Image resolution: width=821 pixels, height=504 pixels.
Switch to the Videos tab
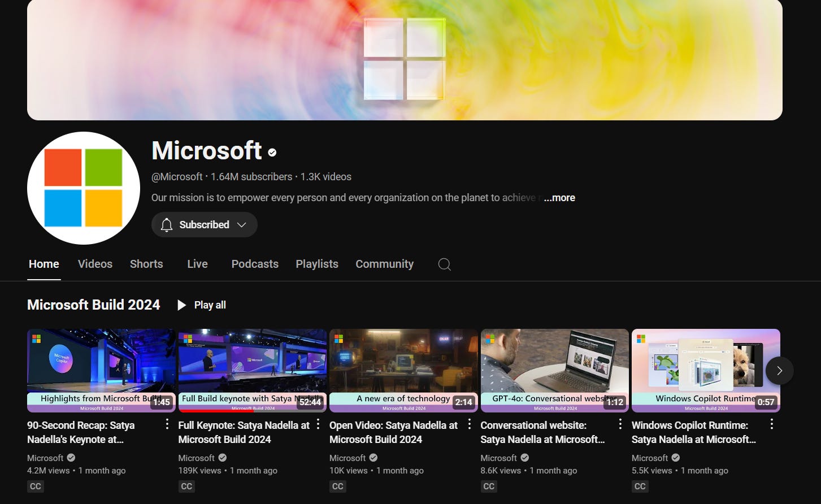pos(95,264)
